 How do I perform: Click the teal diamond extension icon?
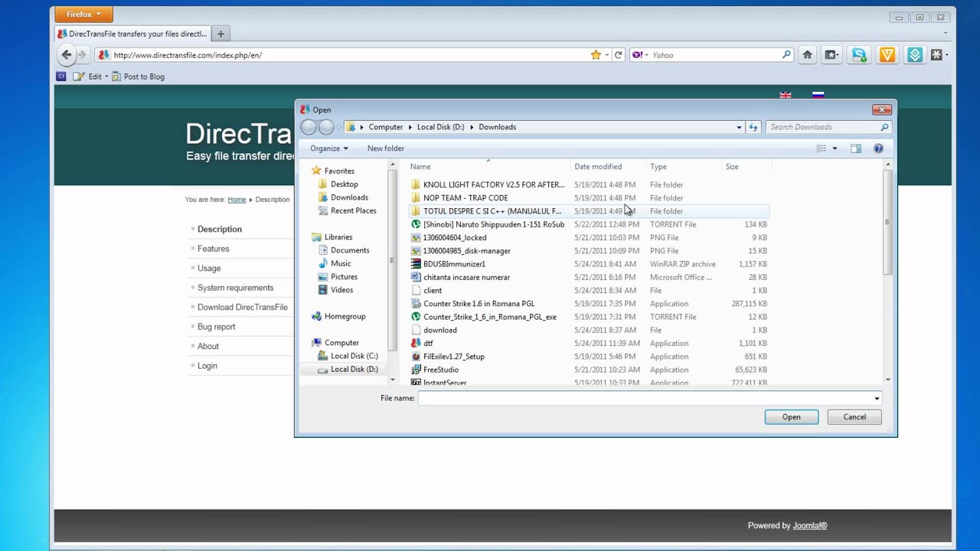pyautogui.click(x=915, y=55)
